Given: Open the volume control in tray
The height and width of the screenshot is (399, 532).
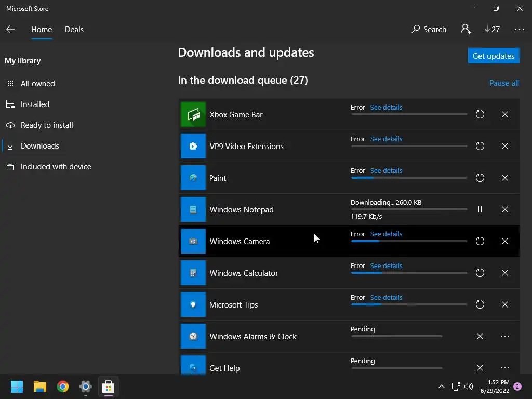Looking at the screenshot, I should coord(469,387).
